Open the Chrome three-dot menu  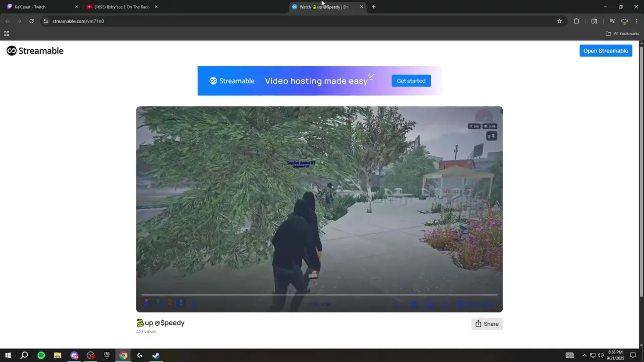[636, 21]
